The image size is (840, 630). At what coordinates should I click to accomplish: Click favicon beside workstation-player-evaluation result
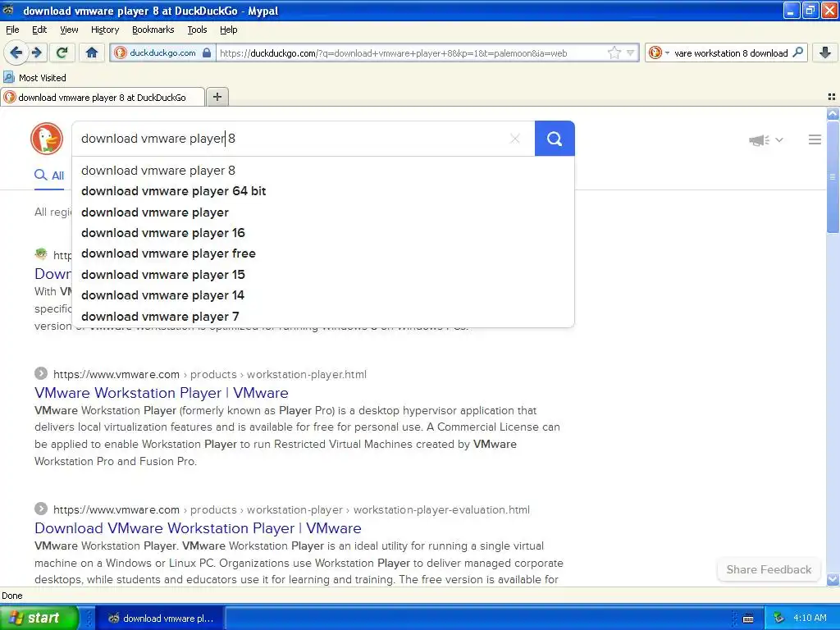(x=41, y=509)
